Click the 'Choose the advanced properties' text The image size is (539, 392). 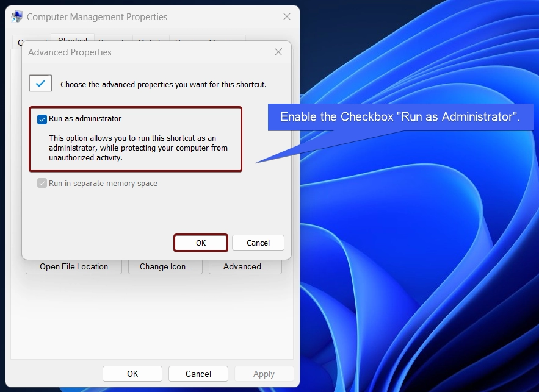coord(164,85)
